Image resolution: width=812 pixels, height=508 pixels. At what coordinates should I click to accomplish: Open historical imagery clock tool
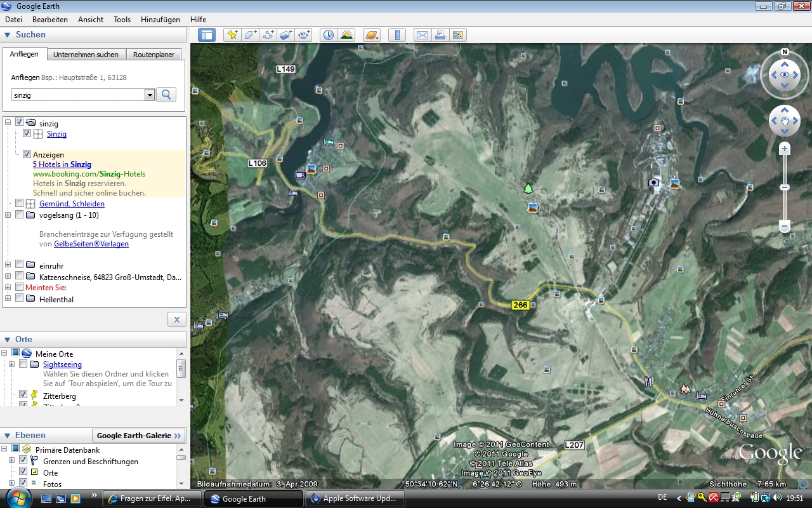328,35
